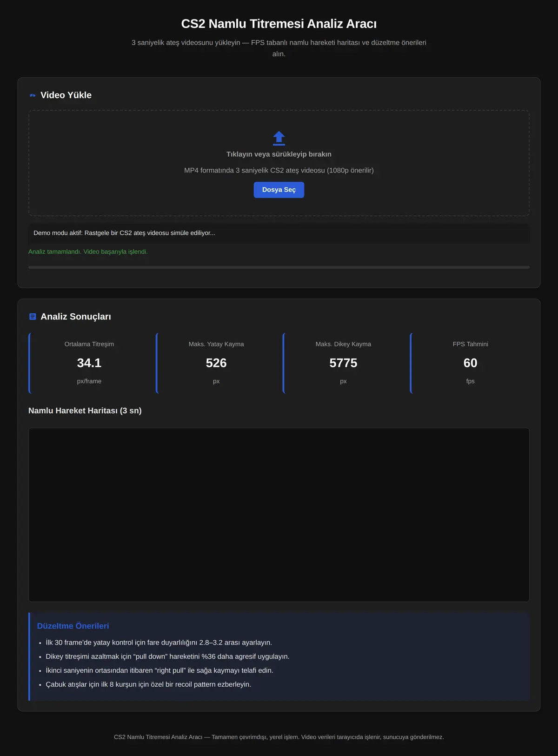Click the "Video Yükle" heading
Screen dimensions: 558x756
coord(66,95)
